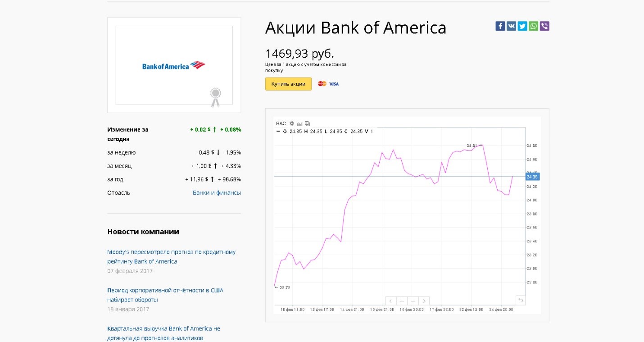Click Bank of America logo certificate
The image size is (644, 342).
click(x=174, y=66)
